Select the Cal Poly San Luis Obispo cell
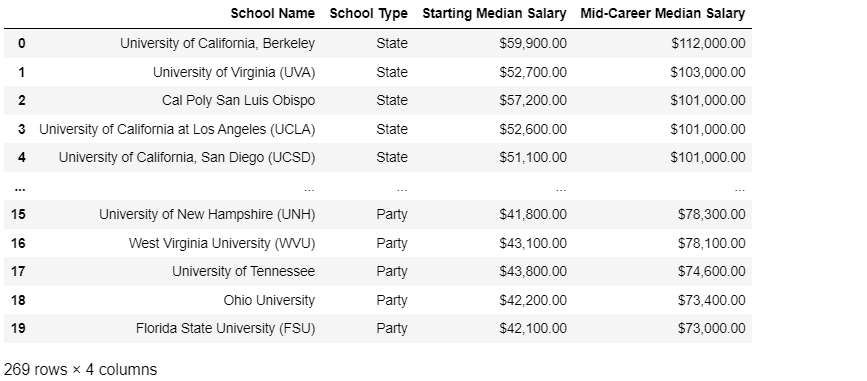Viewport: 867px width, 381px height. click(x=238, y=101)
